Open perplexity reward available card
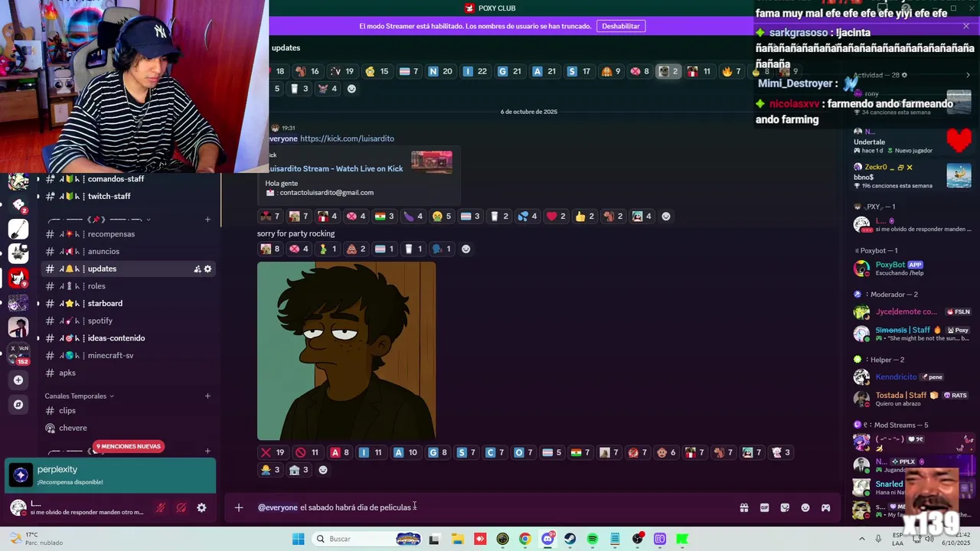This screenshot has height=551, width=980. pos(110,475)
